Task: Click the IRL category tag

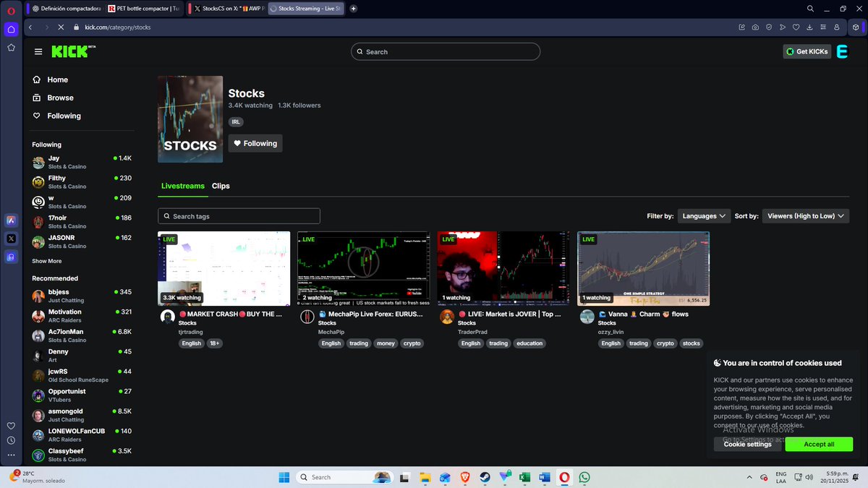Action: point(236,122)
